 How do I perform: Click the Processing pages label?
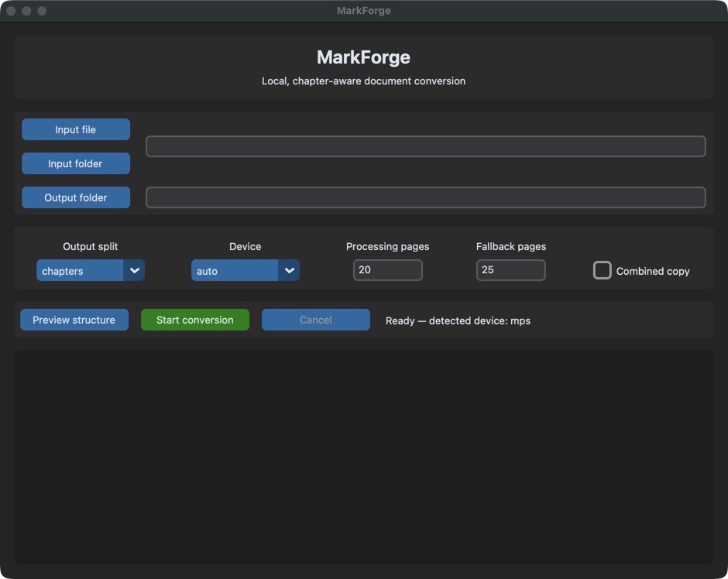point(388,246)
